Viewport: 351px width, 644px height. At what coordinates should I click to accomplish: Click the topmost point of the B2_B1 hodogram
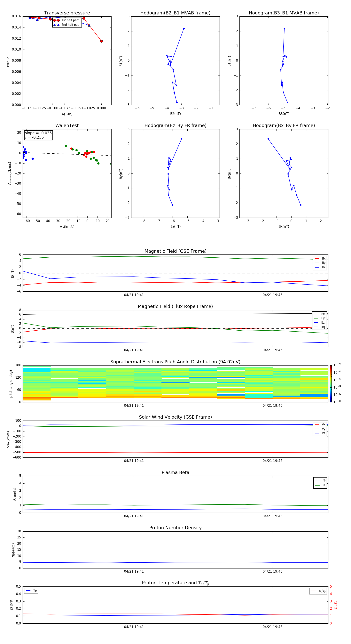point(184,29)
